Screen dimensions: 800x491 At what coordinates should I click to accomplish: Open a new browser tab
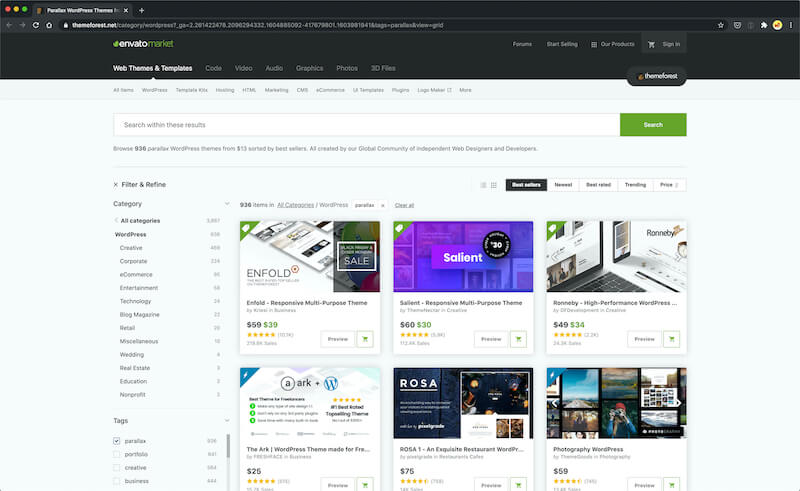(x=141, y=10)
